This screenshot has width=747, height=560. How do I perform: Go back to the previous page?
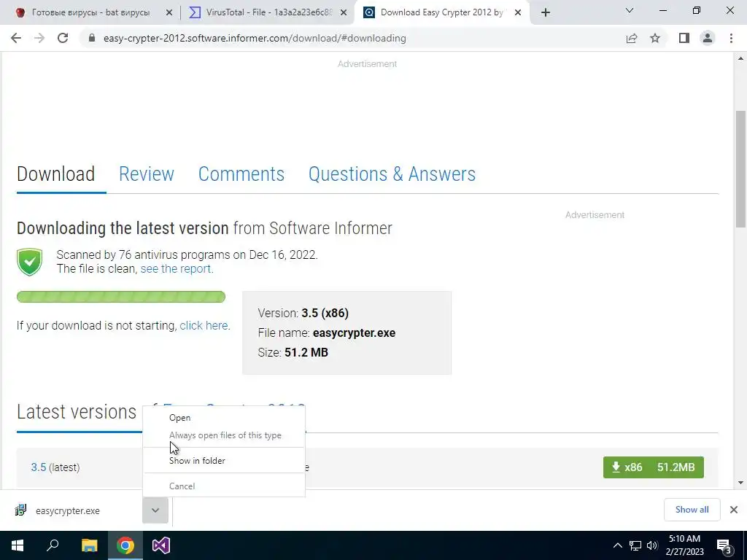(16, 38)
